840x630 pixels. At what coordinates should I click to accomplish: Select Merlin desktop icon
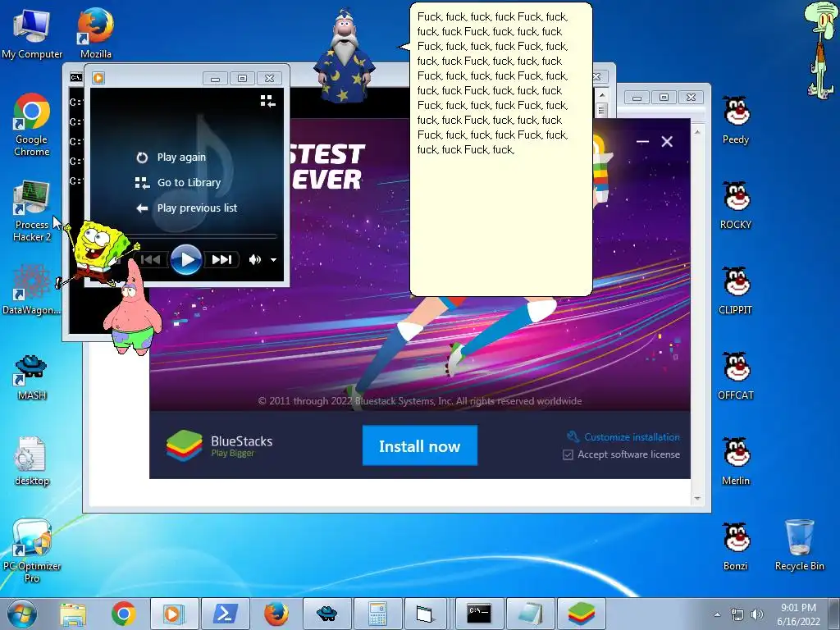[736, 461]
